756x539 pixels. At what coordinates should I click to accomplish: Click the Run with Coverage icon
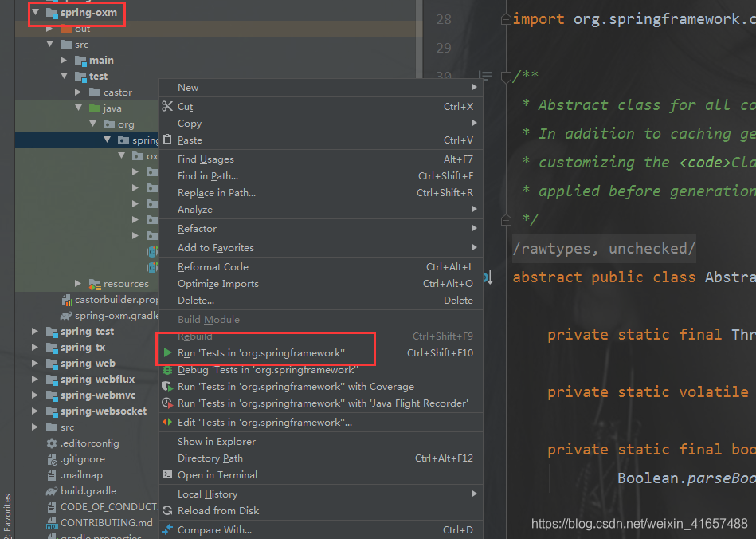(167, 387)
